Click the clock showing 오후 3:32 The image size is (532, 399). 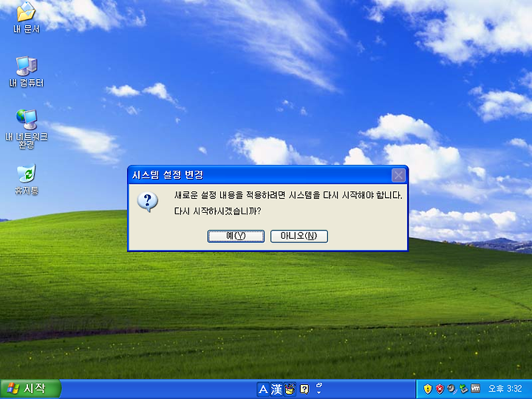[x=505, y=389]
